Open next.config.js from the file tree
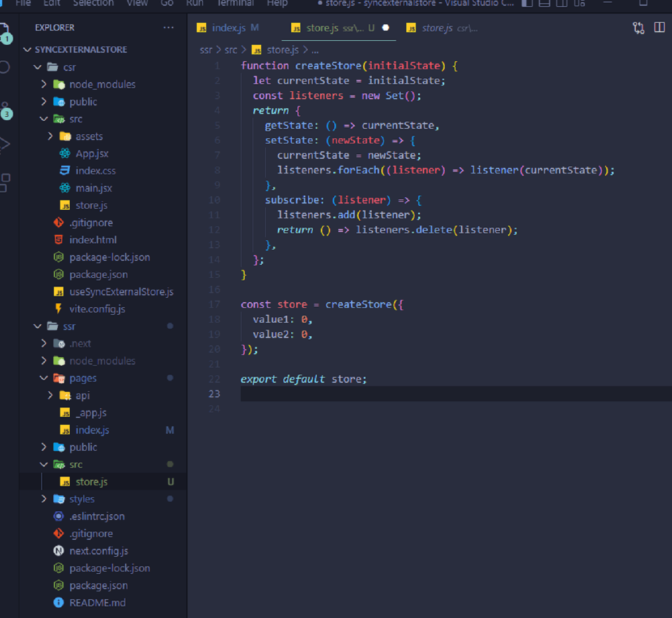Screen dimensions: 672x618 pyautogui.click(x=99, y=551)
